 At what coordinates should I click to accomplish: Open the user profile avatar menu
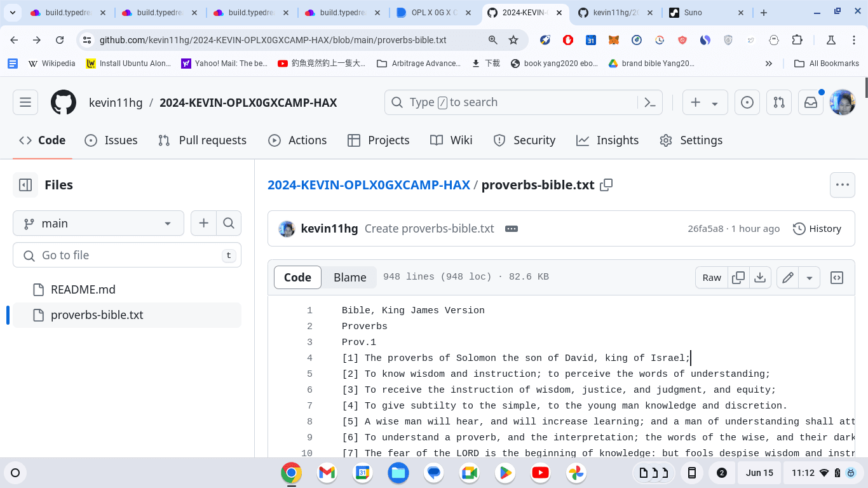(x=843, y=102)
